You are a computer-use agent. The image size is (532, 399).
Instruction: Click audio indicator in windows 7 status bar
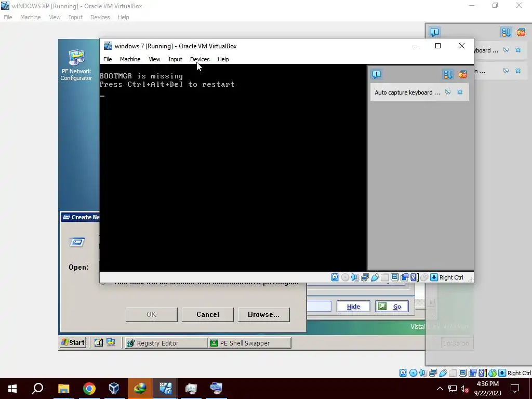click(x=355, y=277)
